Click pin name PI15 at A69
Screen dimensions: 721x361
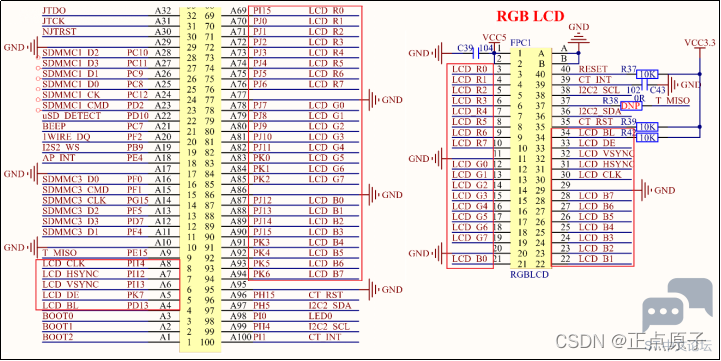point(262,10)
